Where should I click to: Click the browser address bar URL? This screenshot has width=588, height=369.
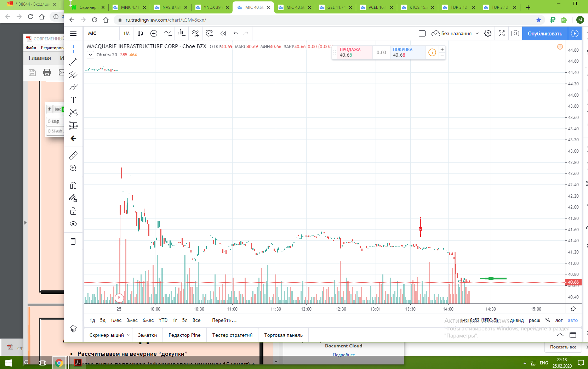click(x=166, y=20)
